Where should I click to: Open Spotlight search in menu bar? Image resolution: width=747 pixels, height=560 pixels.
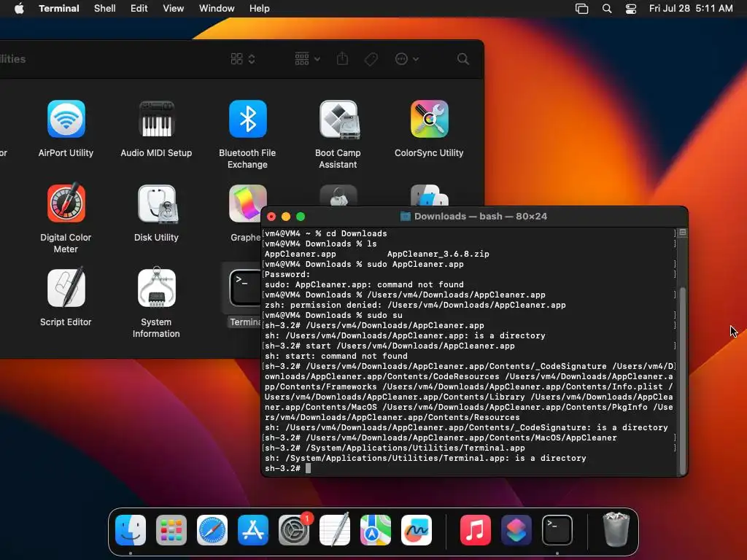coord(607,9)
